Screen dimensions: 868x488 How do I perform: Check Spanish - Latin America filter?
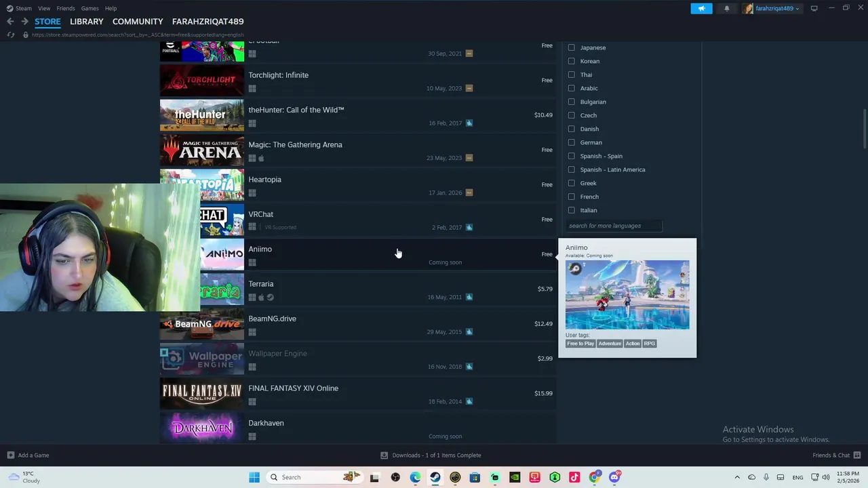click(571, 169)
